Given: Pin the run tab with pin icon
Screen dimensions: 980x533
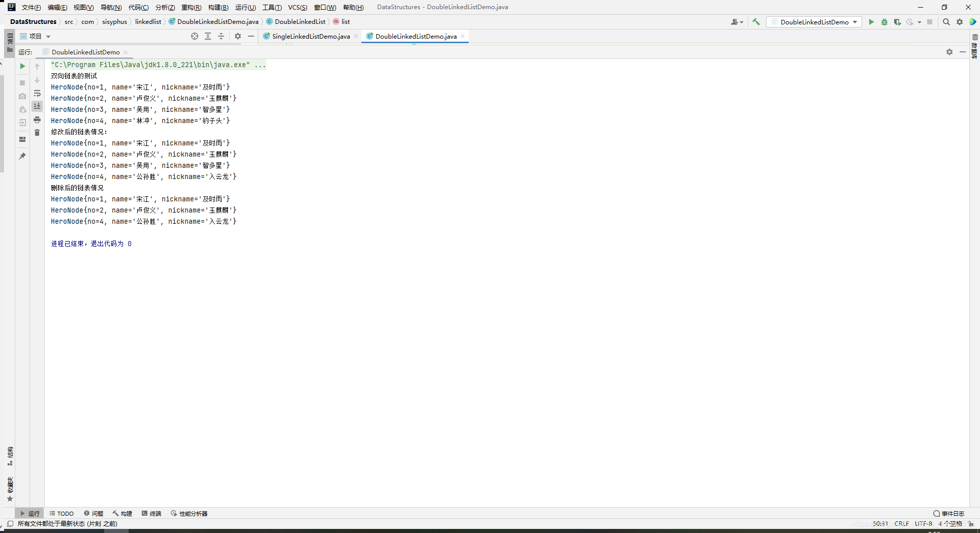Looking at the screenshot, I should pos(22,156).
